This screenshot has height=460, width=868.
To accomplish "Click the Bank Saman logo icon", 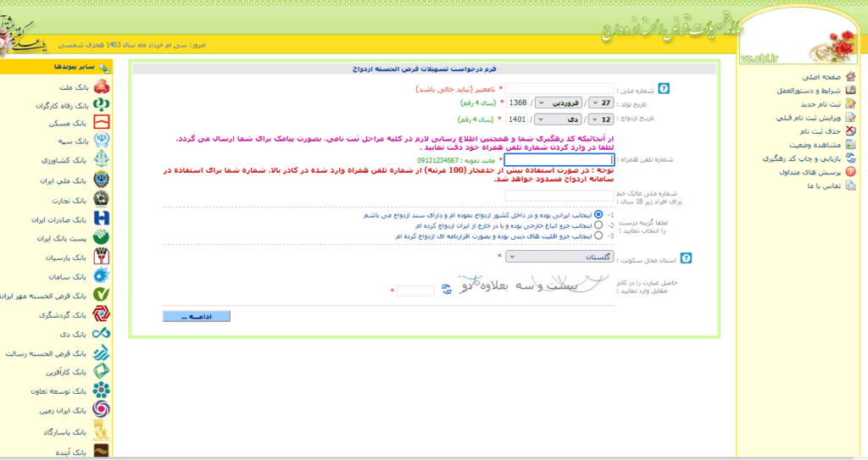I will coord(102,275).
